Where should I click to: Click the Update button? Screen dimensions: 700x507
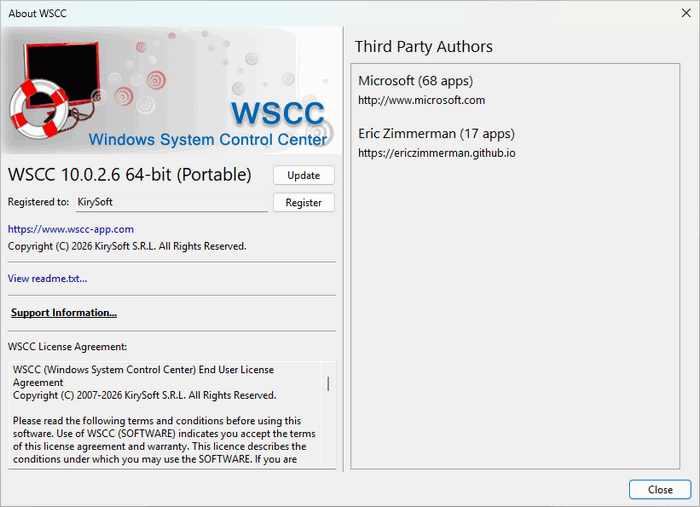coord(304,175)
